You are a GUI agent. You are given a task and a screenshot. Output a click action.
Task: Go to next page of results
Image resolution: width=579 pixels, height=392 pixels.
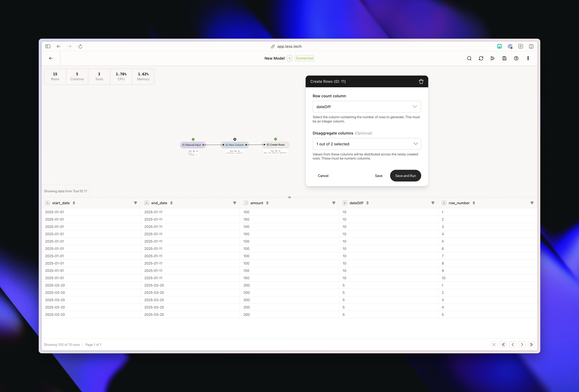522,344
